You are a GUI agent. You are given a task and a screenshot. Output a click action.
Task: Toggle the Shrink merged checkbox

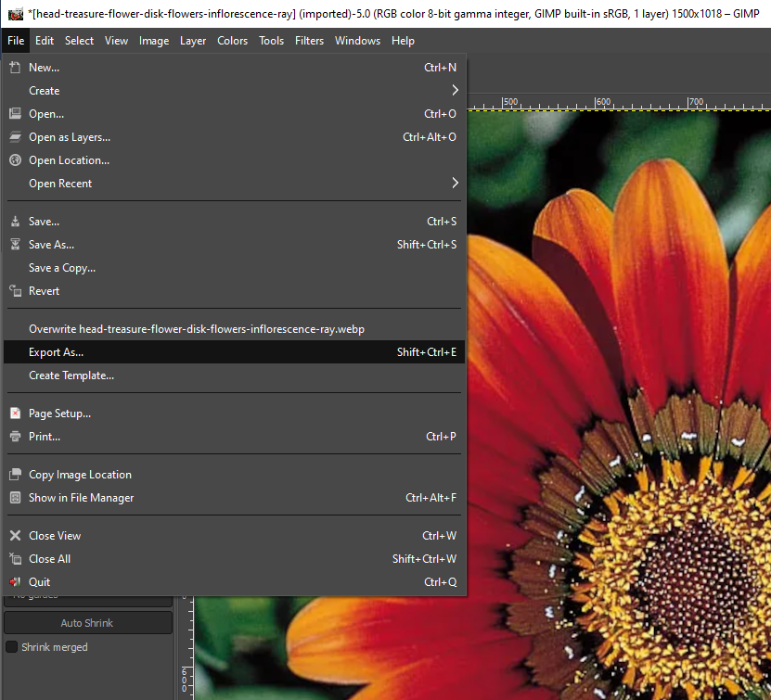(x=11, y=647)
